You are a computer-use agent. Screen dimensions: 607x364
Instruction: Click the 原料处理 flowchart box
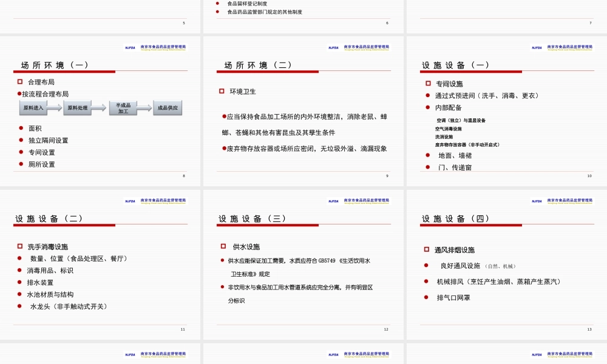pos(78,108)
